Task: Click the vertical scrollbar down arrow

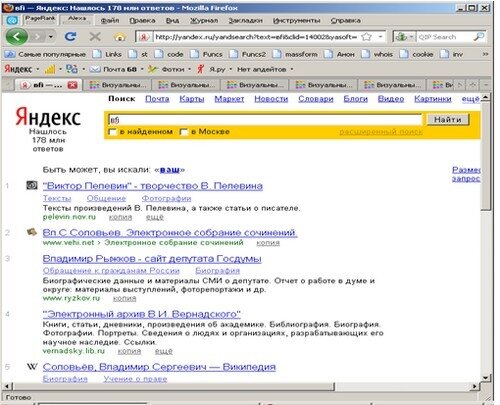Action: coord(486,378)
